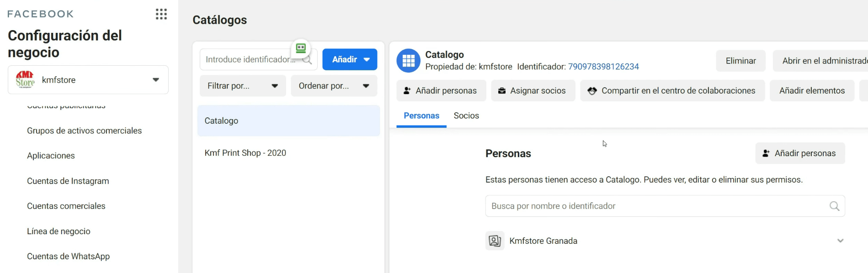Expand the Kmfstore Granada row chevron
Image resolution: width=868 pixels, height=273 pixels.
tap(840, 241)
